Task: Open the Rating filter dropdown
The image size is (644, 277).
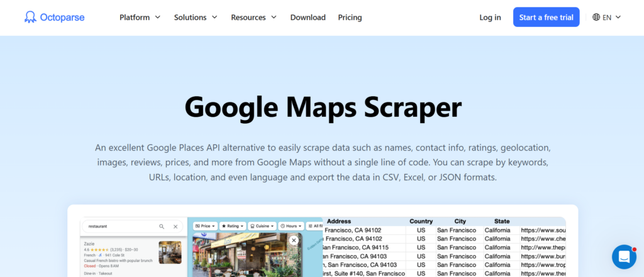Action: click(x=233, y=226)
